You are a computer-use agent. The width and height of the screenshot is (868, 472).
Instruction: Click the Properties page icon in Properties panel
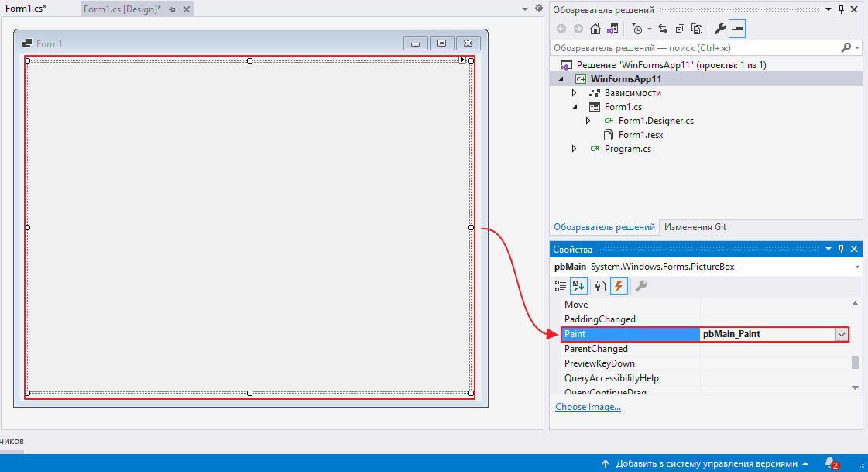(x=600, y=286)
